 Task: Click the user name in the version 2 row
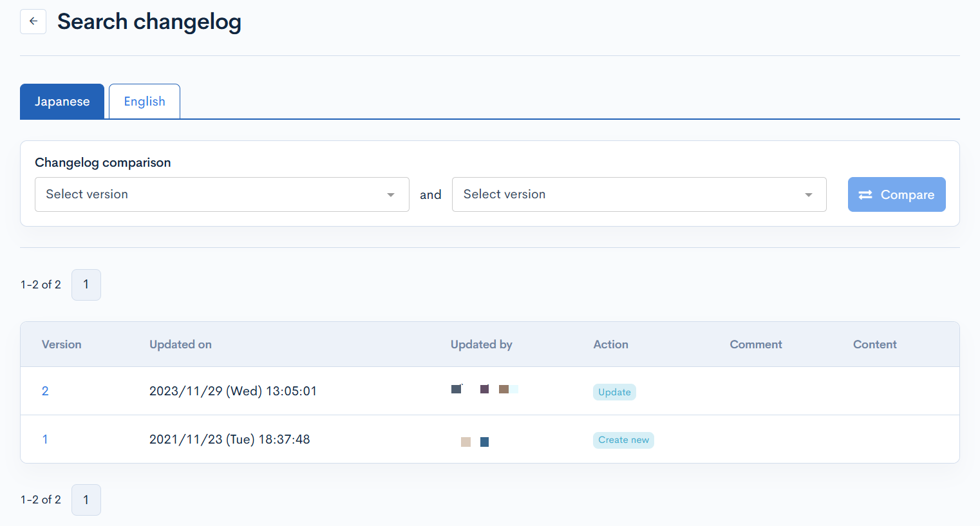click(x=484, y=390)
